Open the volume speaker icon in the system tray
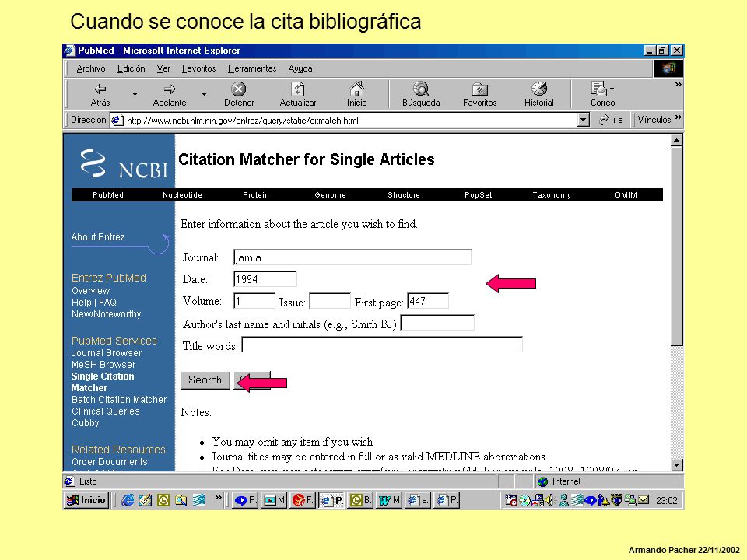The image size is (747, 560). click(549, 500)
